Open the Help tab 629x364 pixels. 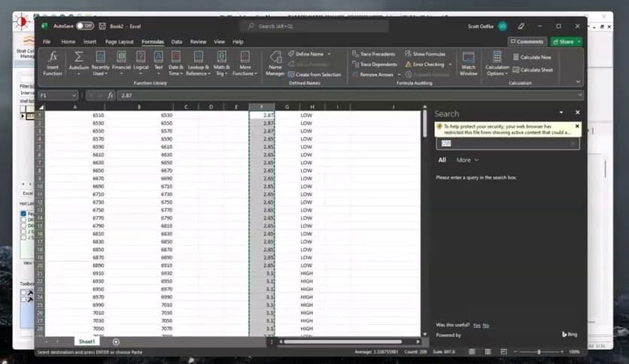click(238, 41)
